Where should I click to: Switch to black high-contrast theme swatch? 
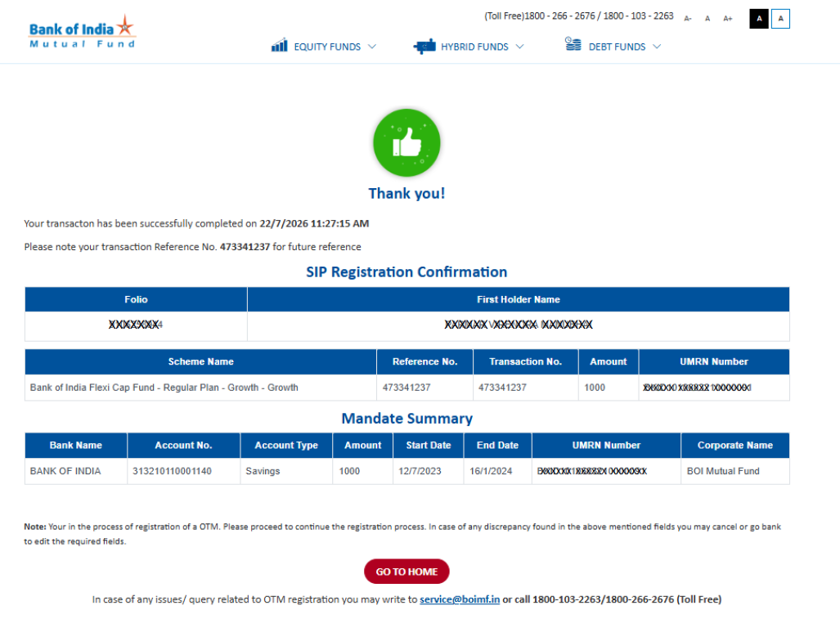pos(758,19)
